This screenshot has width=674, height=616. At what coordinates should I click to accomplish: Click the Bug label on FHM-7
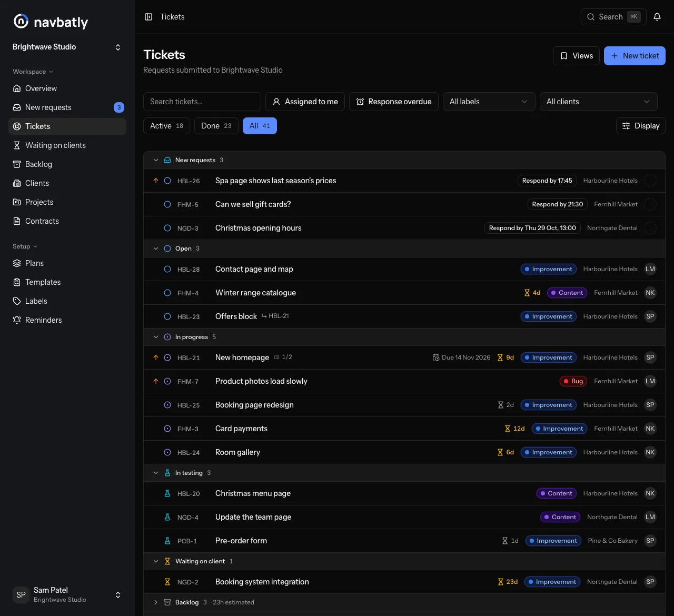click(x=573, y=381)
